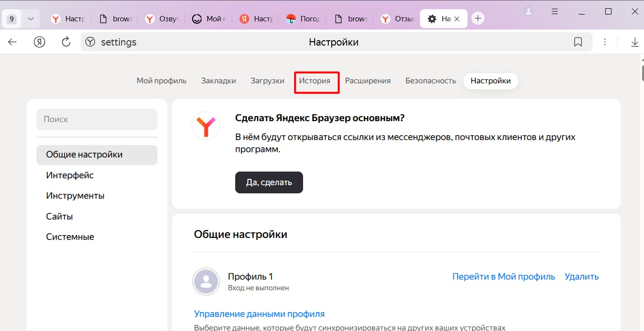The width and height of the screenshot is (644, 331).
Task: Reload the current page
Action: click(66, 42)
